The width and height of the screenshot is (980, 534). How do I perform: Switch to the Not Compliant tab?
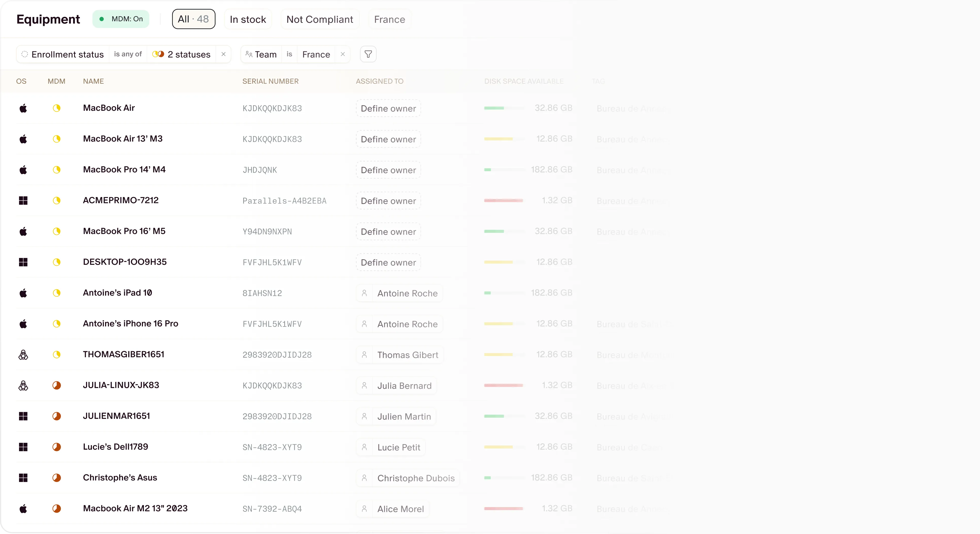[x=320, y=19]
